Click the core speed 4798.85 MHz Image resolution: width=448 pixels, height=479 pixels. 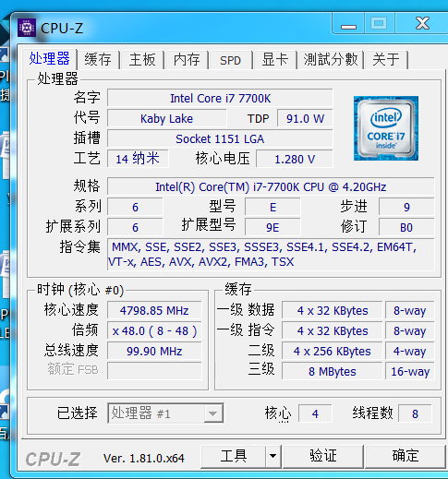[154, 310]
